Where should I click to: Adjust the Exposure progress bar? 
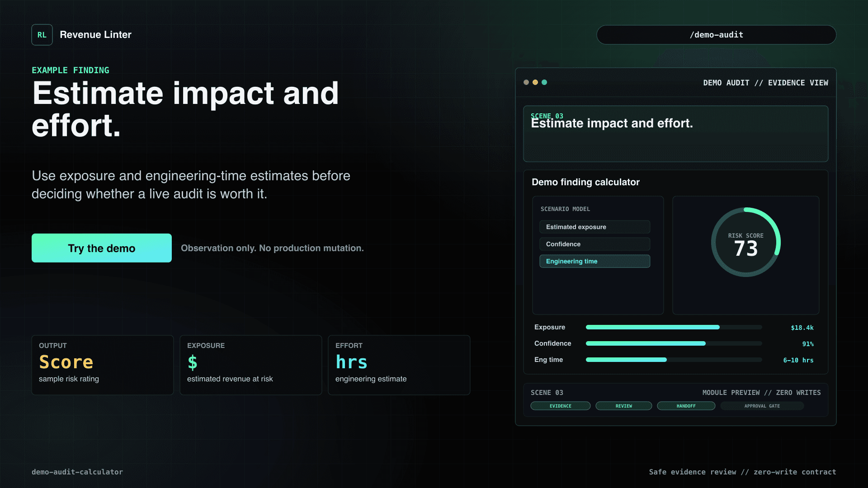[x=674, y=327]
